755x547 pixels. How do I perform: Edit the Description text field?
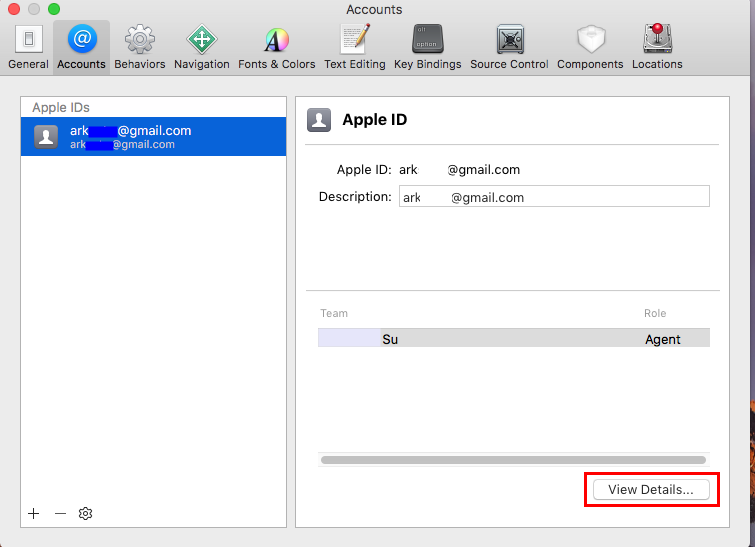pyautogui.click(x=554, y=196)
